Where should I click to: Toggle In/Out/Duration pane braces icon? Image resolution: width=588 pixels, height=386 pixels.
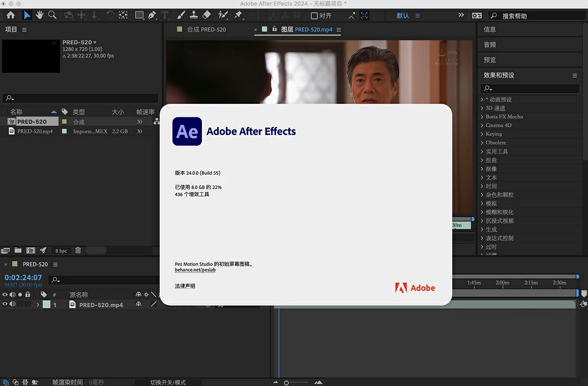[x=25, y=382]
